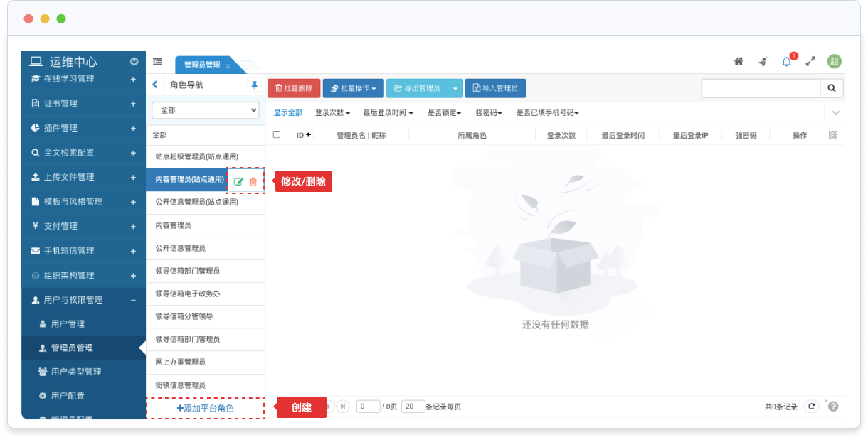Open the notification bell

pyautogui.click(x=786, y=62)
